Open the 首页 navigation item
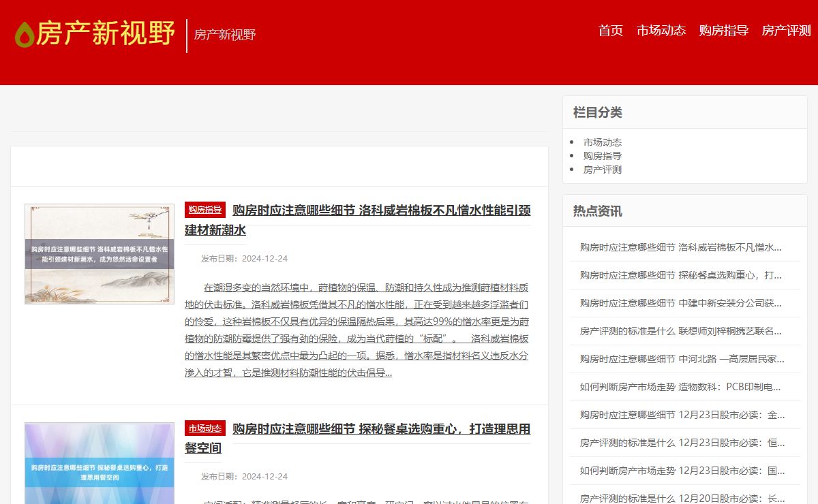The height and width of the screenshot is (504, 818). 611,31
